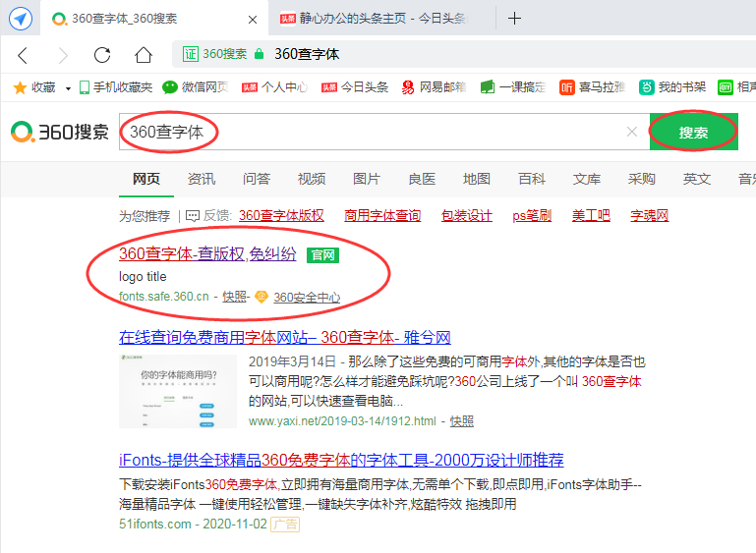The image size is (756, 553).
Task: Select the 良医 search tab
Action: coord(422,179)
